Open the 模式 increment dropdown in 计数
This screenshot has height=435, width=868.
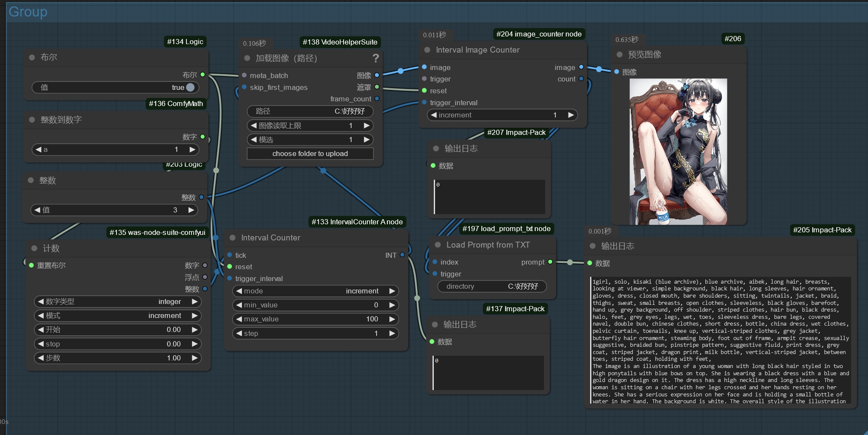click(x=118, y=315)
